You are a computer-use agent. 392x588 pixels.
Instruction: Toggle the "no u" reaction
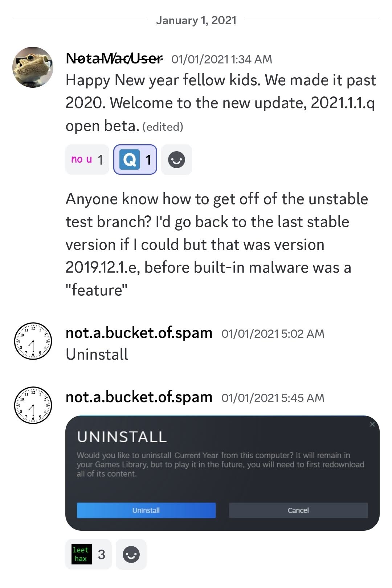pyautogui.click(x=87, y=160)
